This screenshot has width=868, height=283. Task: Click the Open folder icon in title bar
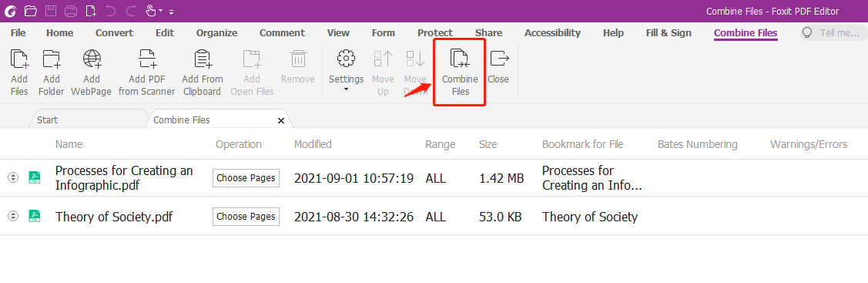coord(31,11)
